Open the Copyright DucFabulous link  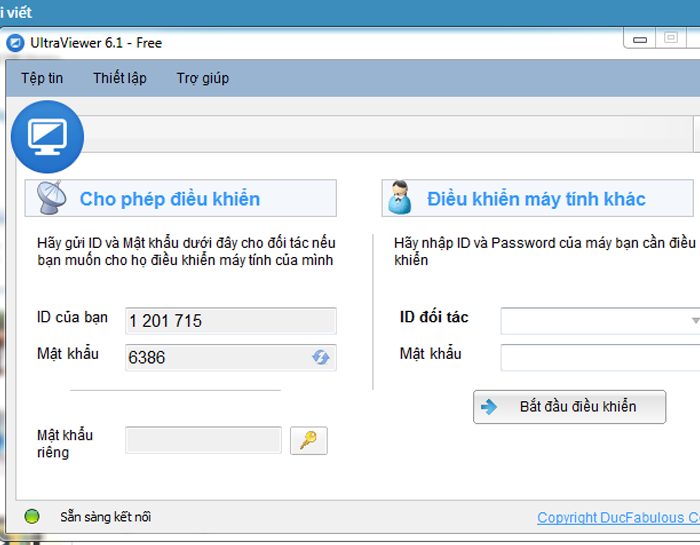[x=618, y=517]
